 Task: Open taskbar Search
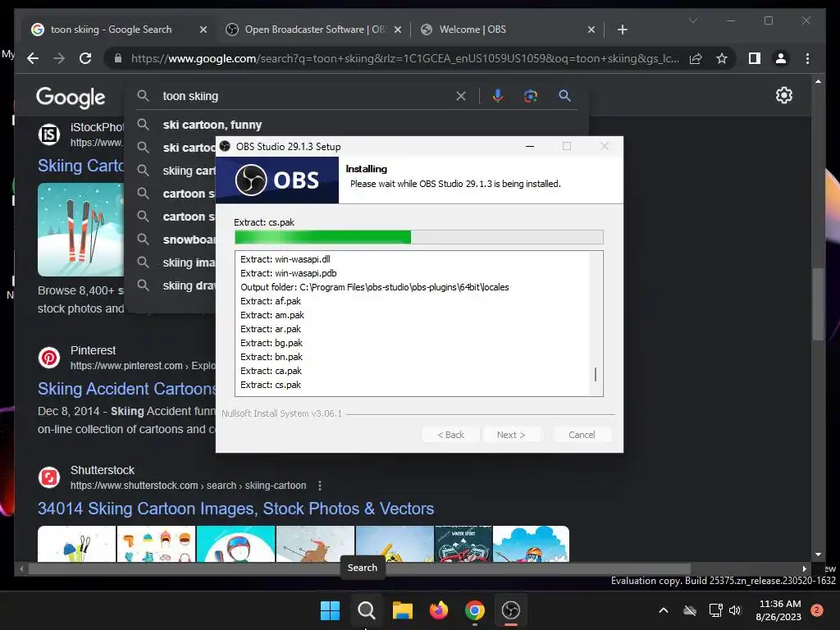367,610
